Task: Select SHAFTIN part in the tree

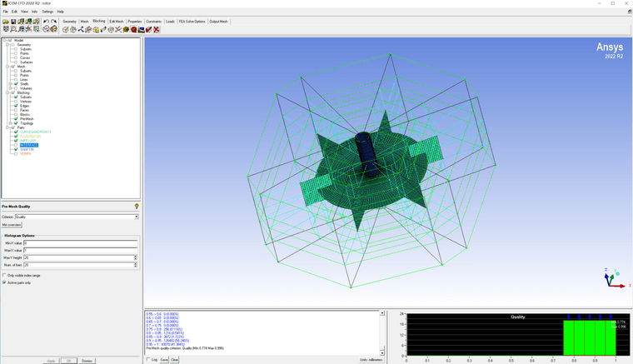Action: coord(27,149)
